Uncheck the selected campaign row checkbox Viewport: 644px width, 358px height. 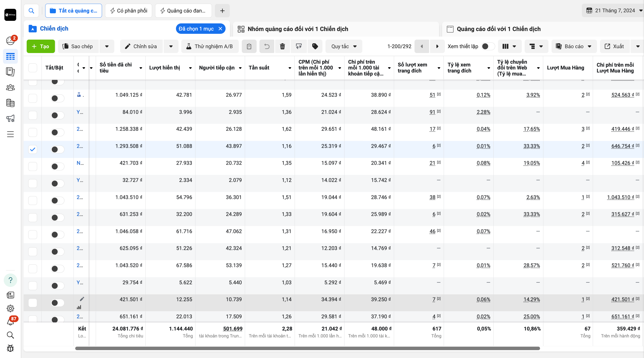(x=32, y=149)
